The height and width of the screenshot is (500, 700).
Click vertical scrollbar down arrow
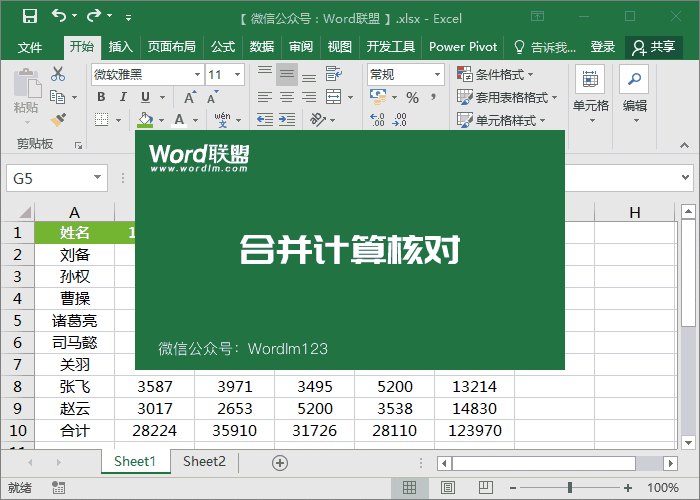[688, 443]
